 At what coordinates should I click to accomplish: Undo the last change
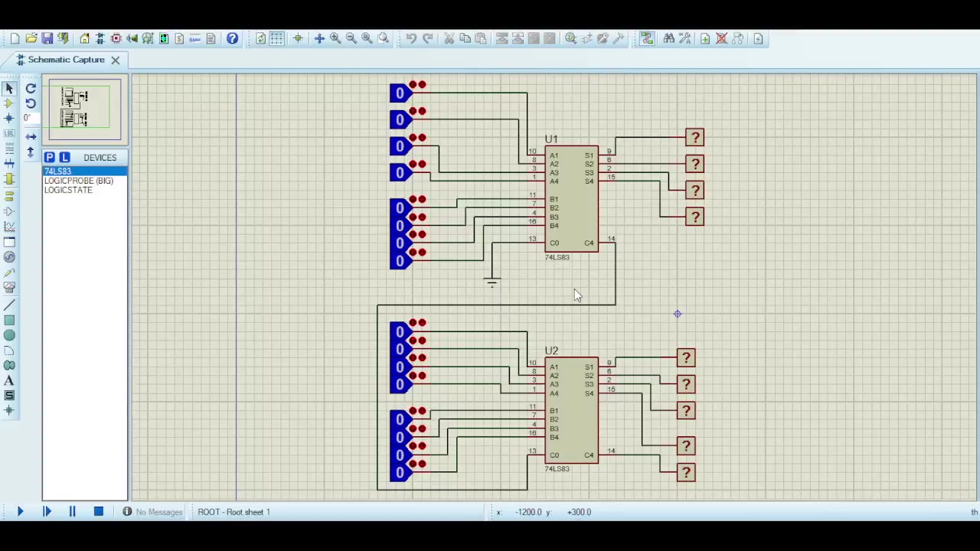click(411, 38)
